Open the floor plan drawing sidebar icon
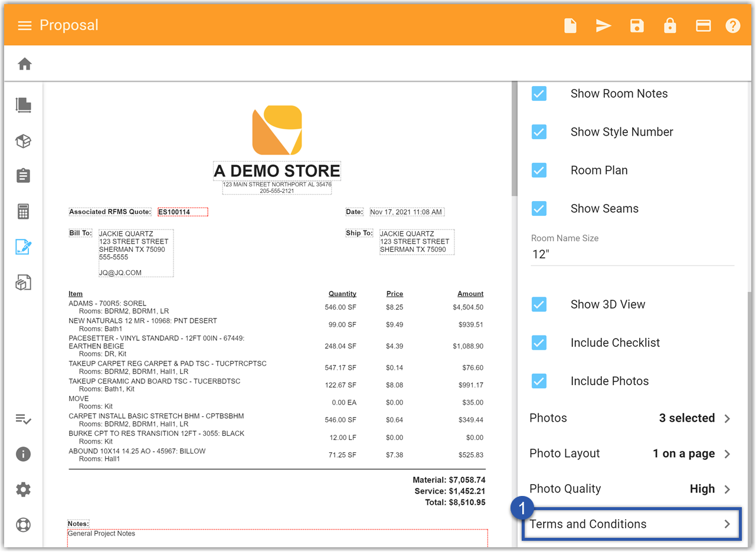Viewport: 756px width, 552px height. click(x=23, y=105)
